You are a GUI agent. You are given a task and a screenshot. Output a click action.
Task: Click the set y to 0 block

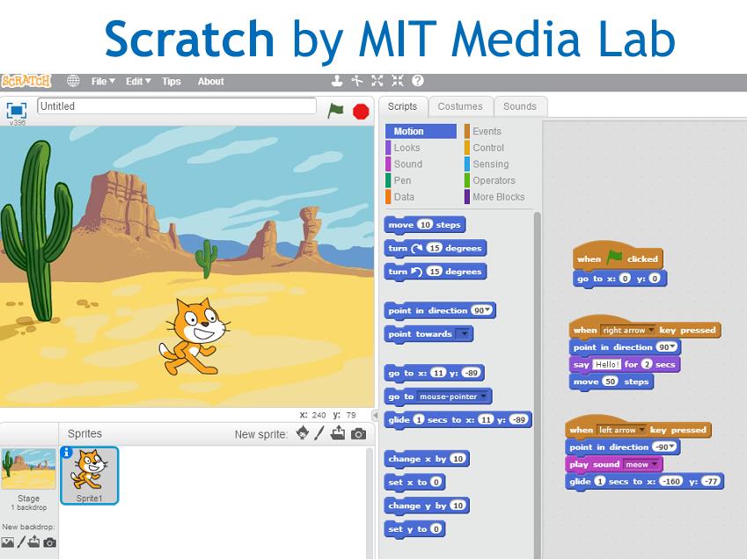pyautogui.click(x=414, y=529)
